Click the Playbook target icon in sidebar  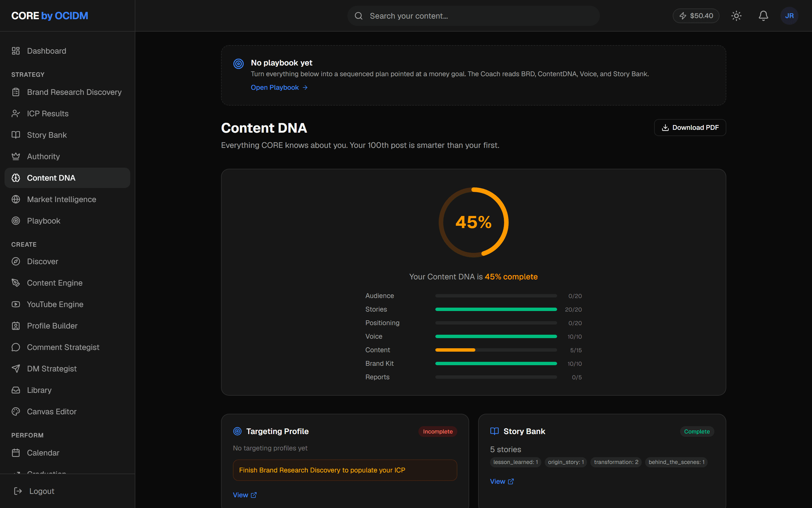click(16, 221)
